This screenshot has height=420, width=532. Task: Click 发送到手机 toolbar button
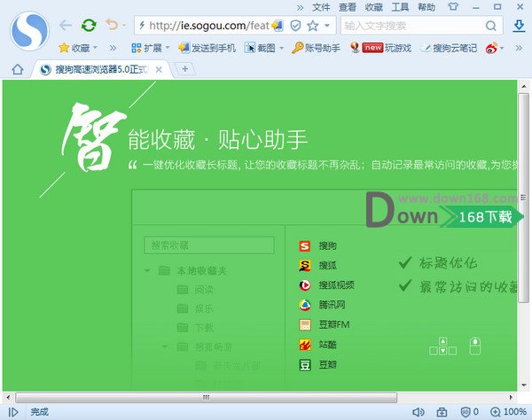(x=207, y=48)
